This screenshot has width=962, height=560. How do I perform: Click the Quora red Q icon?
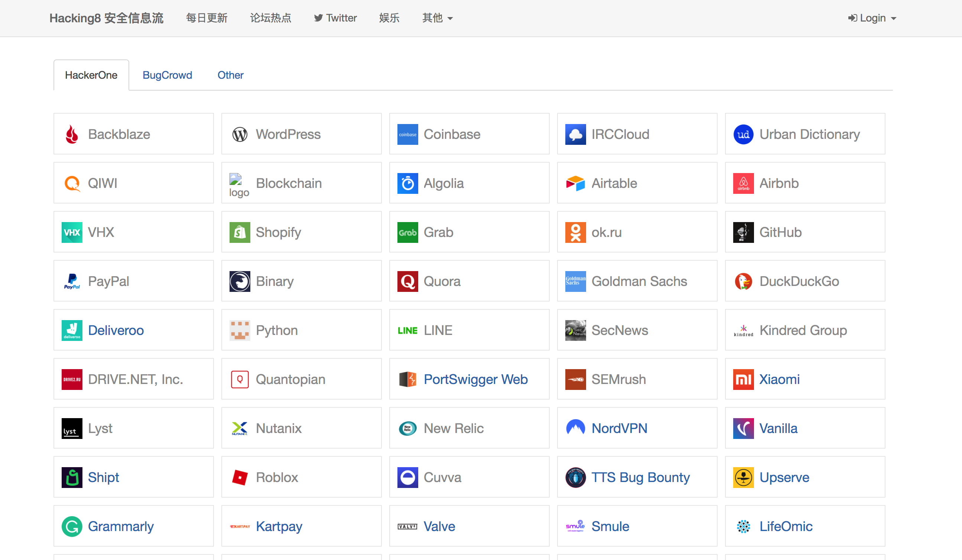(408, 282)
